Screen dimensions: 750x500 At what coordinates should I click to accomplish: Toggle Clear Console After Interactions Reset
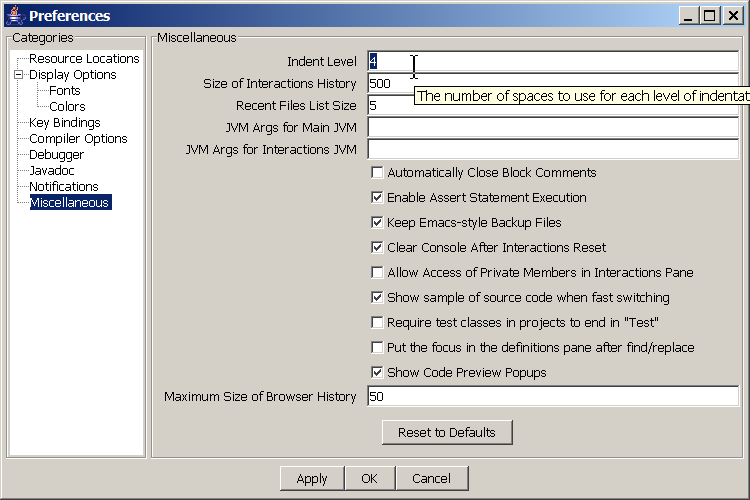(x=377, y=248)
